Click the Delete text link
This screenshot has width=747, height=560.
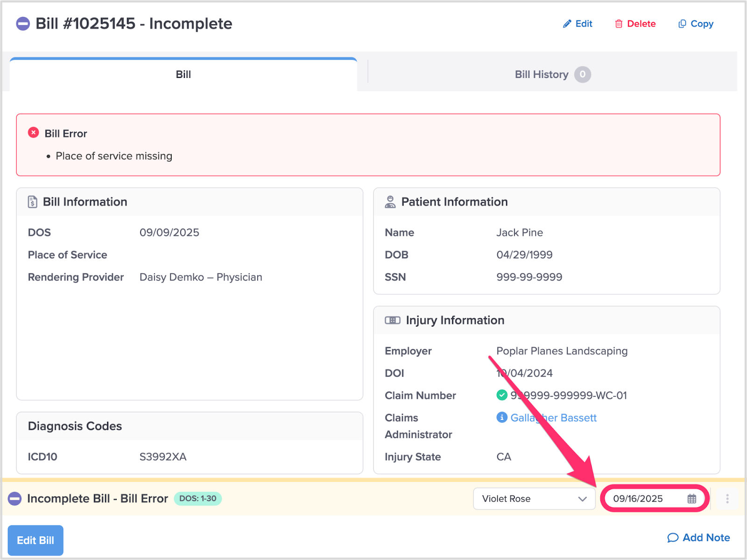[x=641, y=24]
